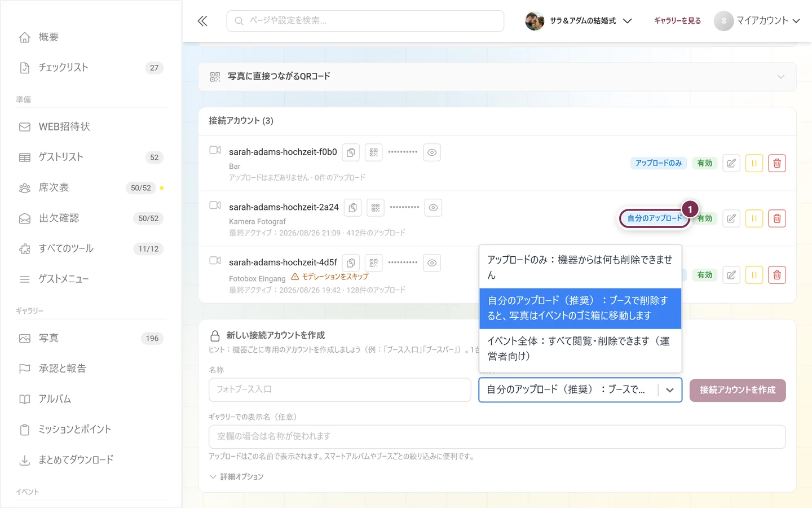
Task: Reveal password for sarah-adams-hochzeit-4d5f
Action: click(x=432, y=263)
